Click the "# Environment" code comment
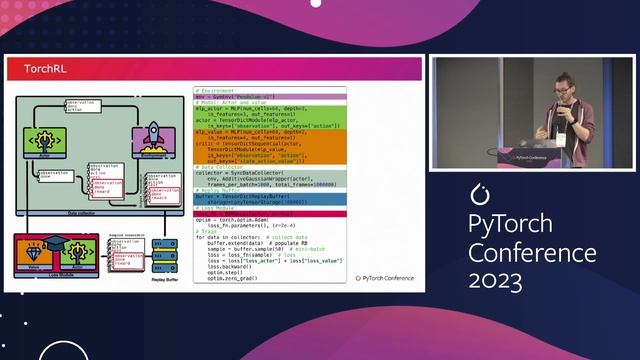Image resolution: width=640 pixels, height=360 pixels. click(x=215, y=91)
